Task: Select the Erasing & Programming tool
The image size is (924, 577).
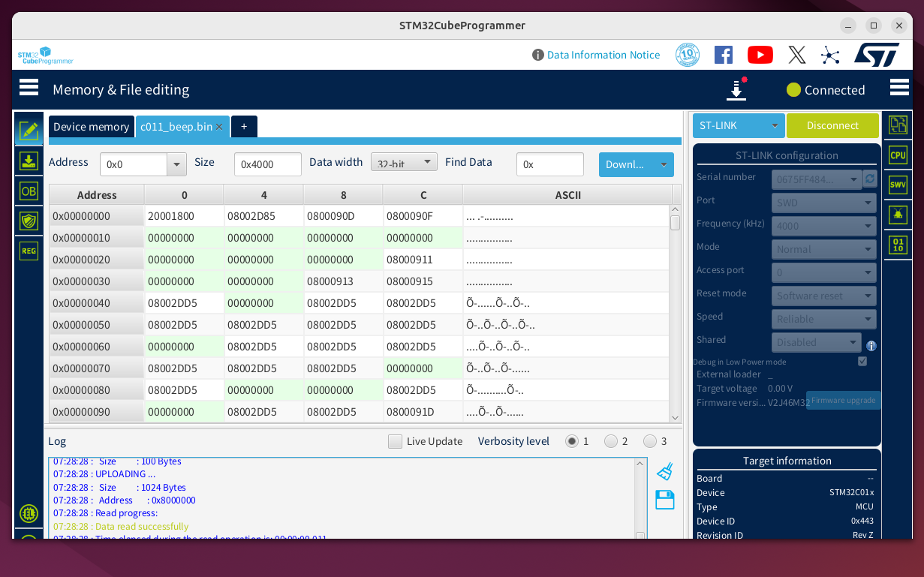Action: [x=29, y=161]
